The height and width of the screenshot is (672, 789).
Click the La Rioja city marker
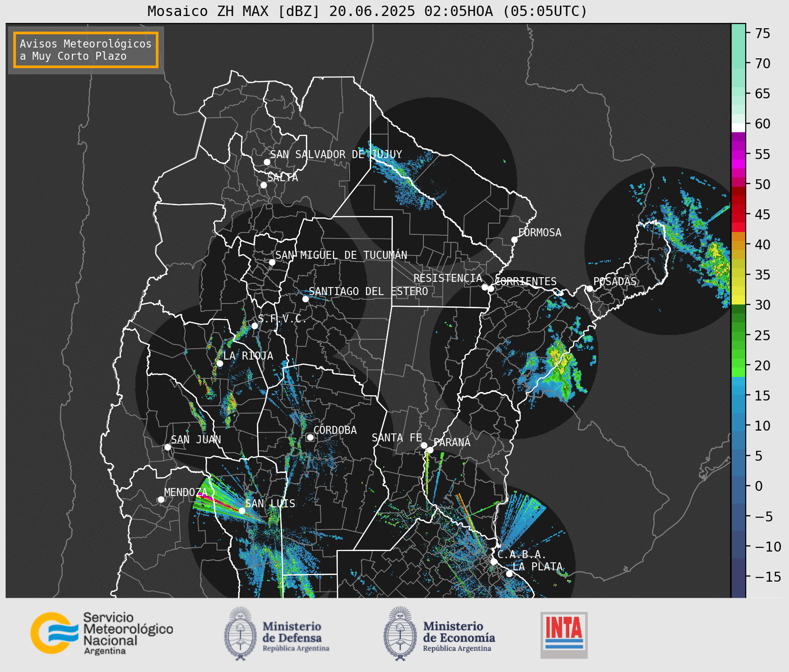pos(220,363)
